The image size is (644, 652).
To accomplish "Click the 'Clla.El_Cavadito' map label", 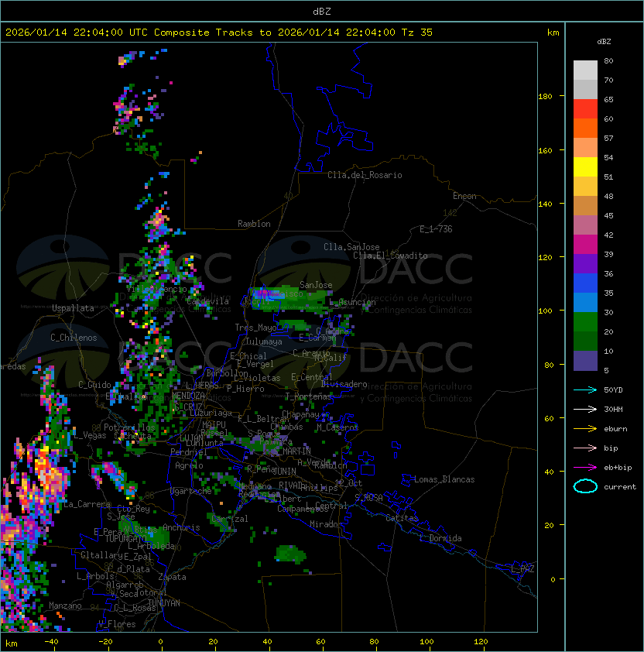I will 390,256.
